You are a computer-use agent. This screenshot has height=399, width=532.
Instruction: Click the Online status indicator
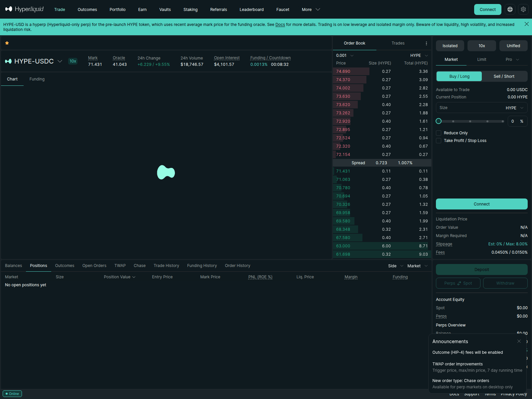point(12,394)
